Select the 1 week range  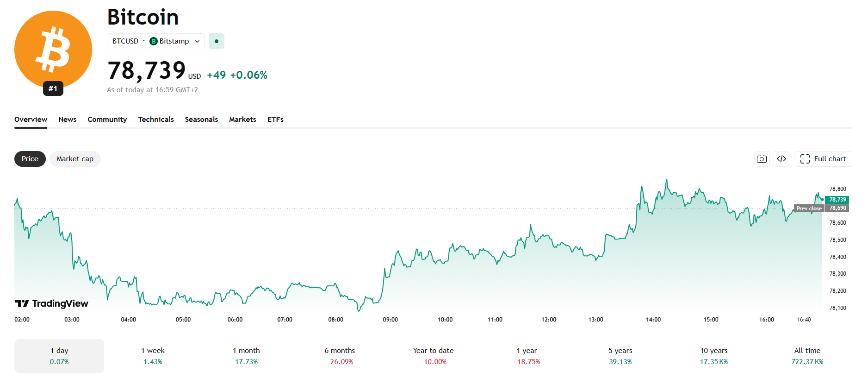[x=153, y=356]
